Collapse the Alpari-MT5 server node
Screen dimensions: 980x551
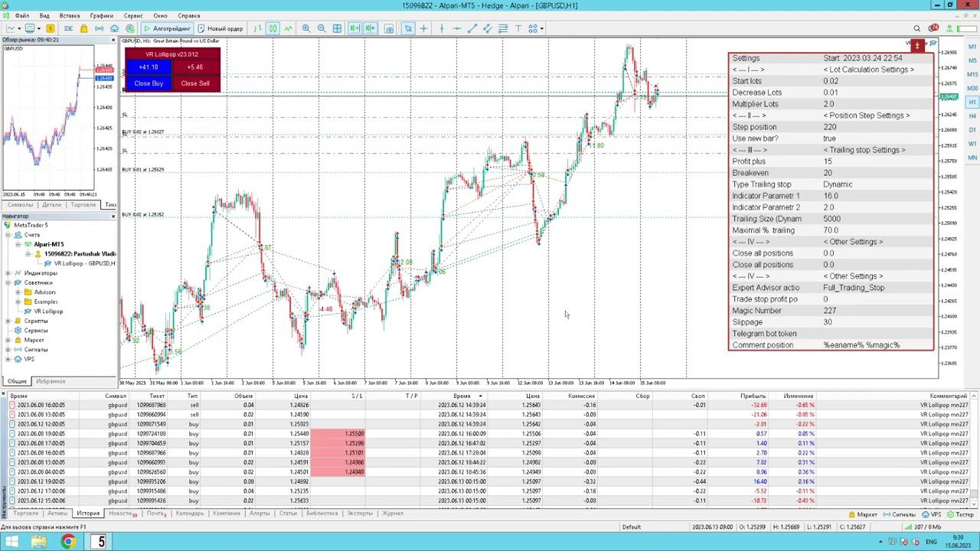pyautogui.click(x=18, y=244)
